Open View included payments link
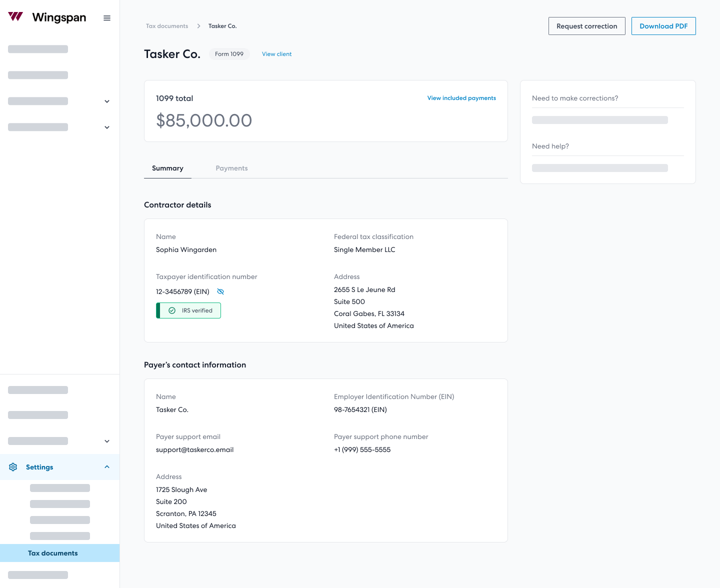 pyautogui.click(x=461, y=98)
